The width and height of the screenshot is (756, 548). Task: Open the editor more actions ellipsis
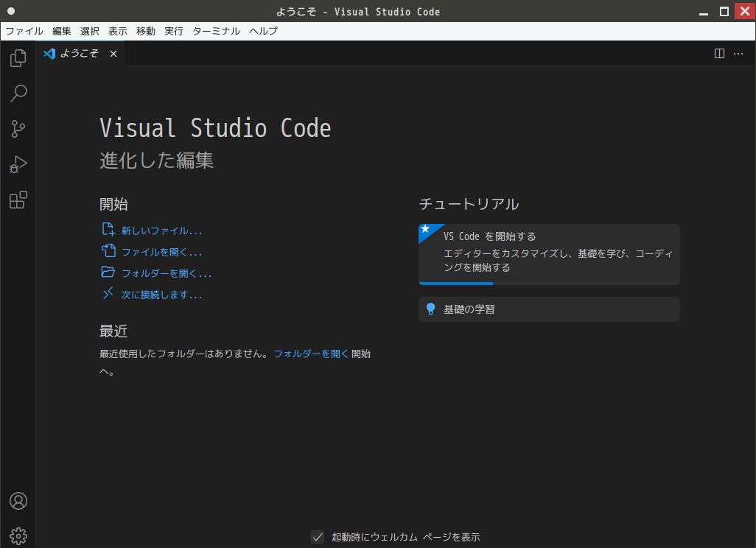pos(738,54)
